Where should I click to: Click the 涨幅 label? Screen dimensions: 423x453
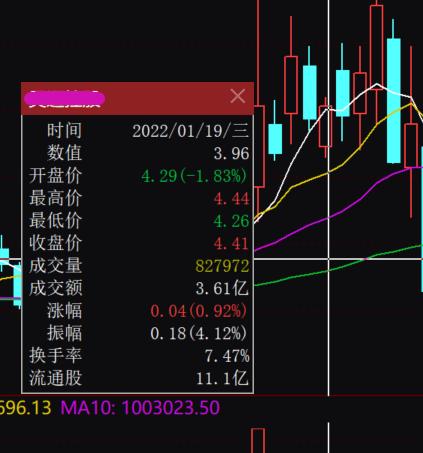coord(64,311)
